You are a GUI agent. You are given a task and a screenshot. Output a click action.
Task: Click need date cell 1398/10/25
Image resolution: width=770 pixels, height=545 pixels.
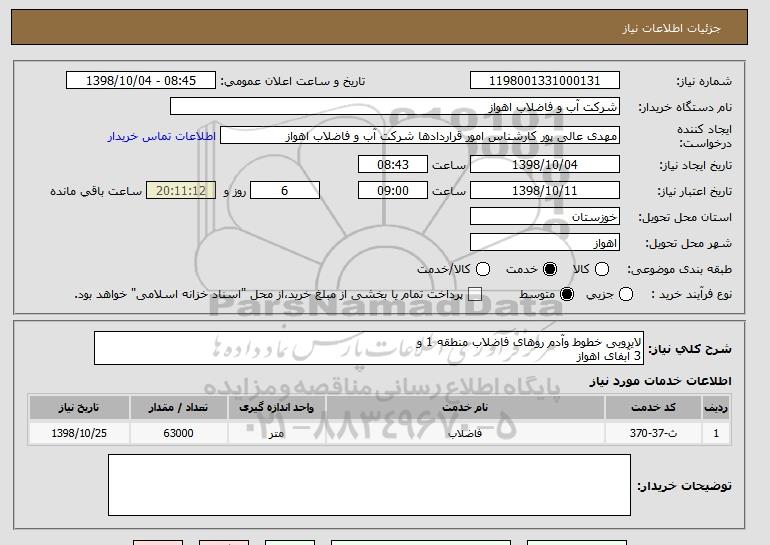tap(79, 433)
